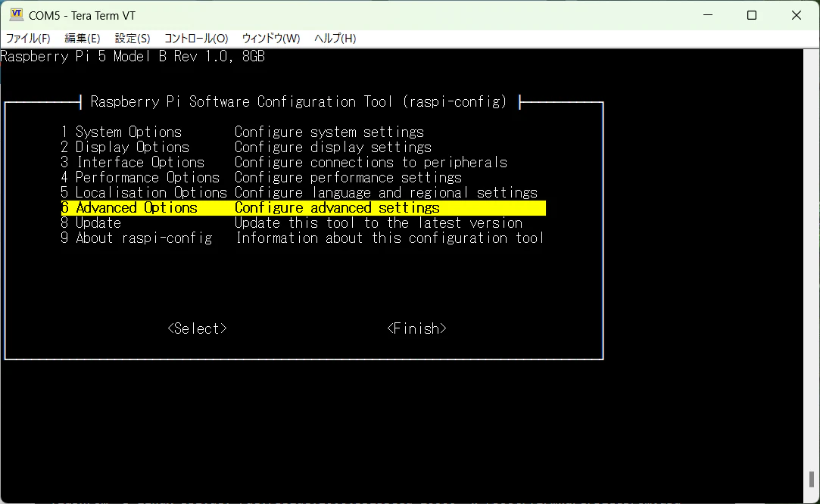Click 'Configure performance settings' description
This screenshot has width=820, height=504.
click(x=348, y=177)
